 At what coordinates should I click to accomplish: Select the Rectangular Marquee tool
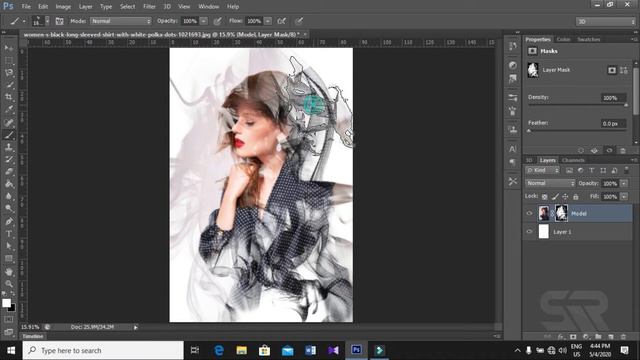coord(9,60)
